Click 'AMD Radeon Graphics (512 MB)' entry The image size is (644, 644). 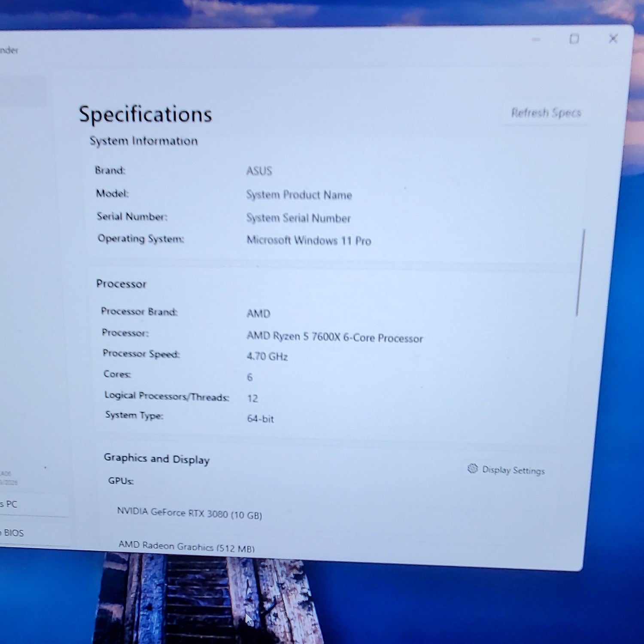pyautogui.click(x=186, y=546)
